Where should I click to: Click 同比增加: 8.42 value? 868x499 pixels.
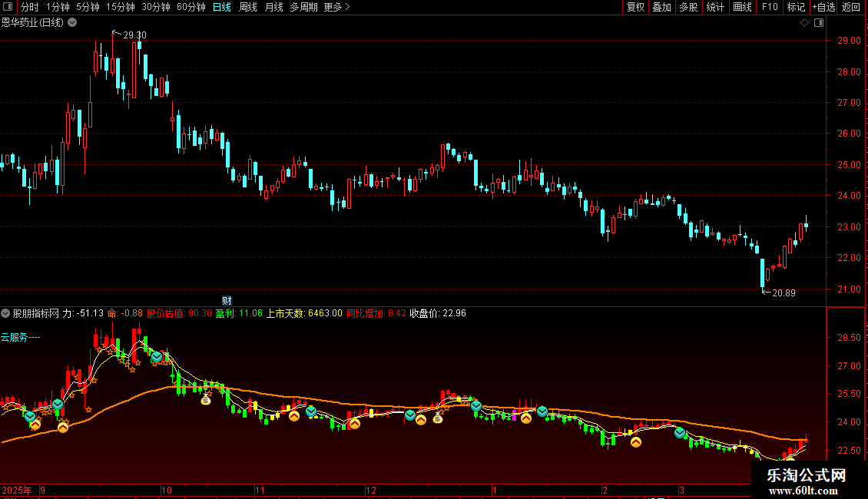coord(376,313)
